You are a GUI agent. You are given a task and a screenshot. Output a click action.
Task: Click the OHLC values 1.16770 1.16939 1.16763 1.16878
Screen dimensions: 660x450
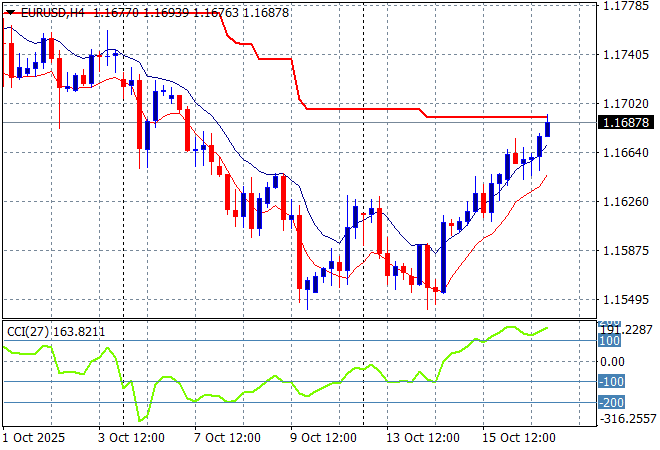191,13
